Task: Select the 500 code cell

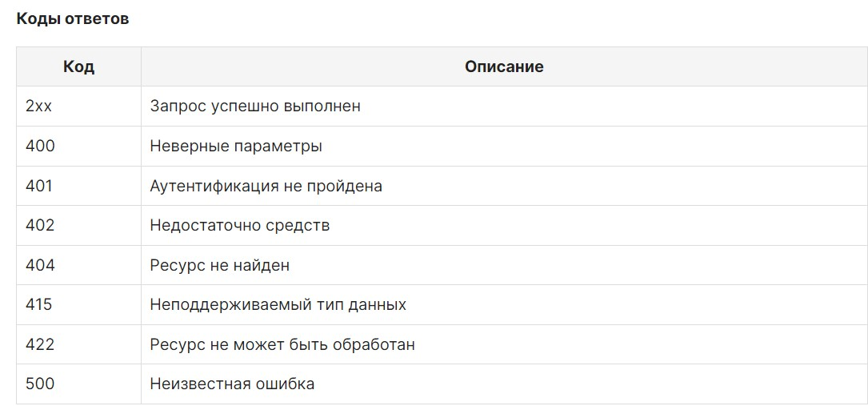Action: coord(78,384)
